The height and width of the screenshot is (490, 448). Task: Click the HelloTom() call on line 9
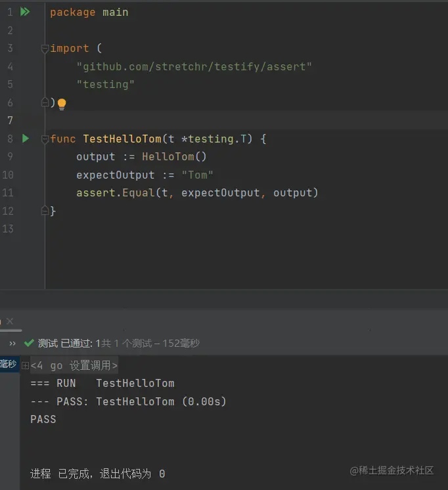point(174,156)
